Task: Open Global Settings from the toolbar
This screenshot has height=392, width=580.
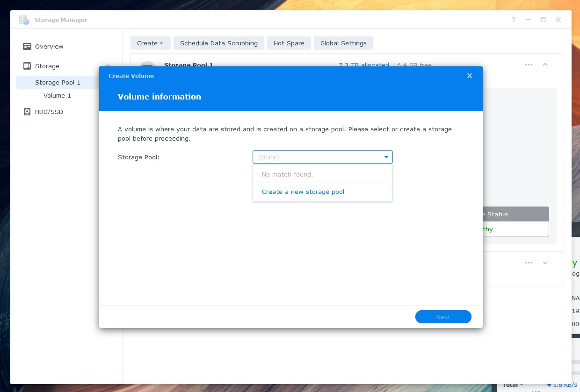Action: tap(343, 43)
